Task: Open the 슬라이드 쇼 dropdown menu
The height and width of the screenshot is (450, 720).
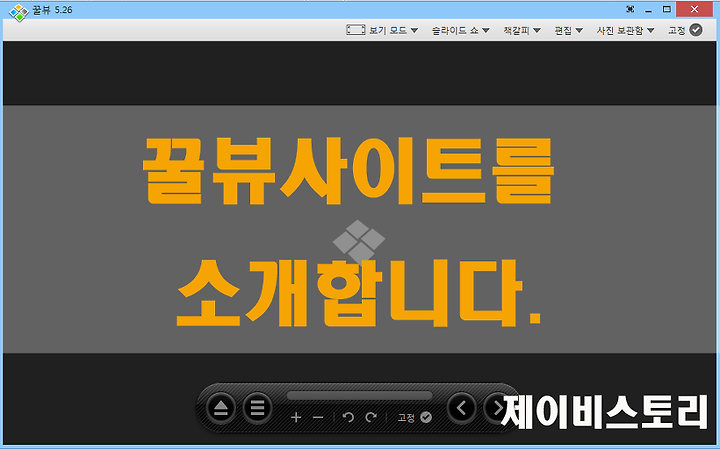Action: coord(460,30)
